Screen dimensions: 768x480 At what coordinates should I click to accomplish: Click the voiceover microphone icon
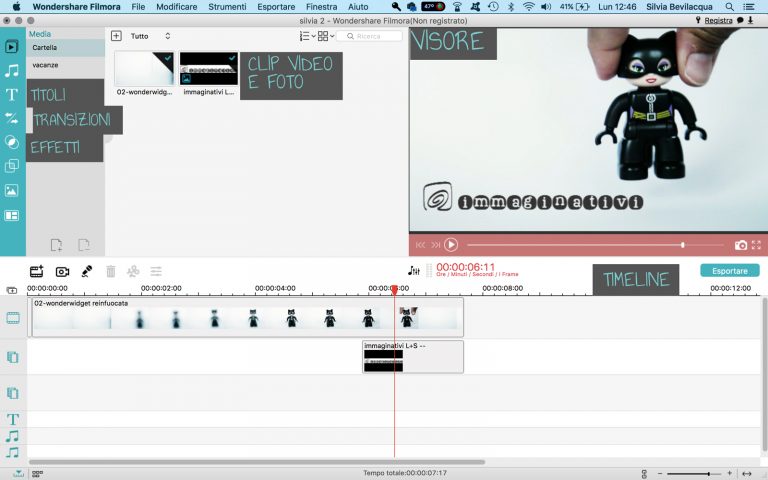87,271
